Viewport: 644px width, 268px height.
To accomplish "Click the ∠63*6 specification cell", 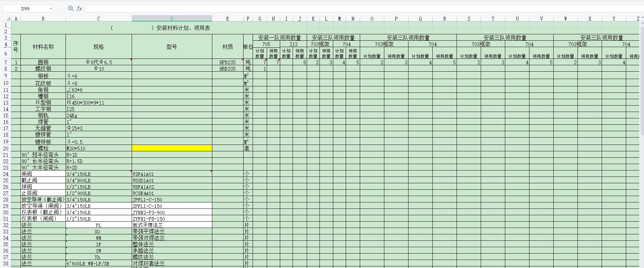I will click(99, 90).
